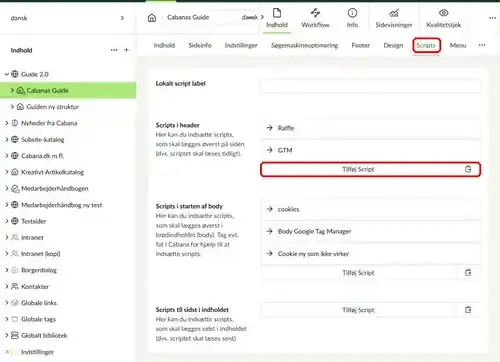The image size is (500, 362).
Task: Open Sidevisninger statistics
Action: pos(394,18)
